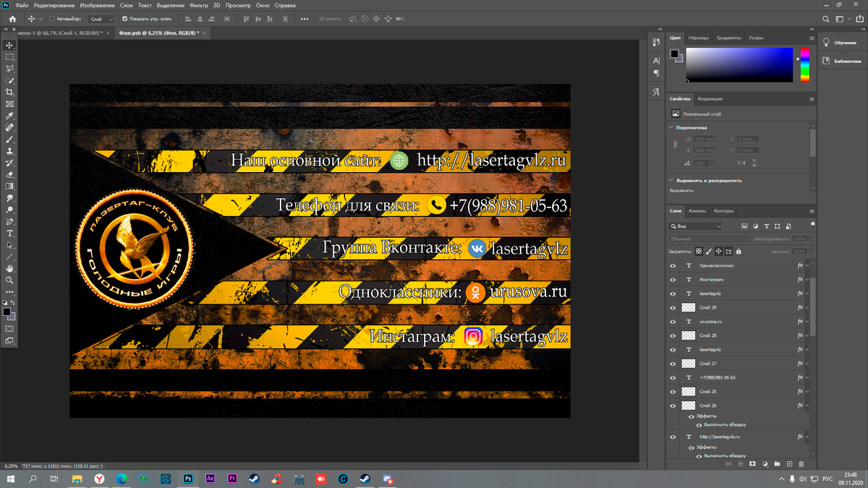Screen dimensions: 868x488
Task: Lock all attributes of the layer
Action: pos(739,252)
